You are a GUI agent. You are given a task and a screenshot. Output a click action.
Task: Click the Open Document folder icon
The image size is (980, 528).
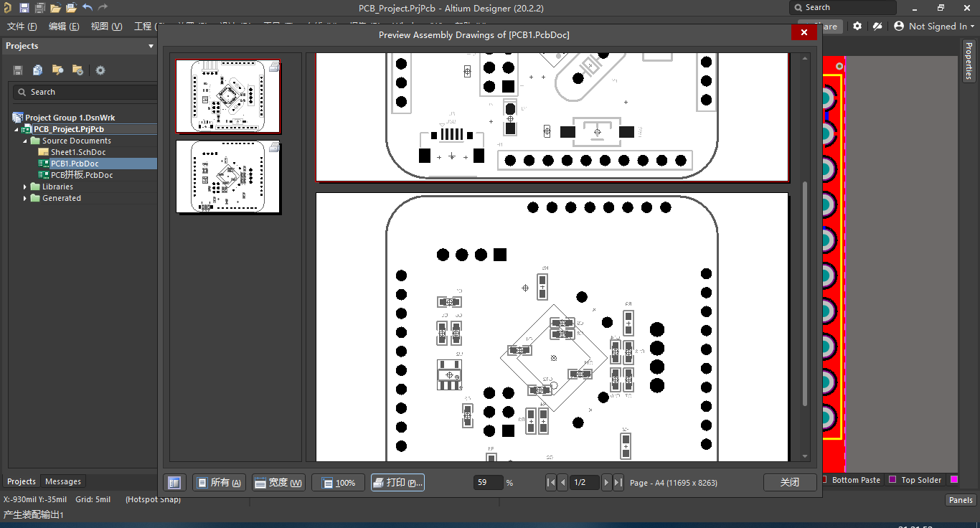(55, 8)
